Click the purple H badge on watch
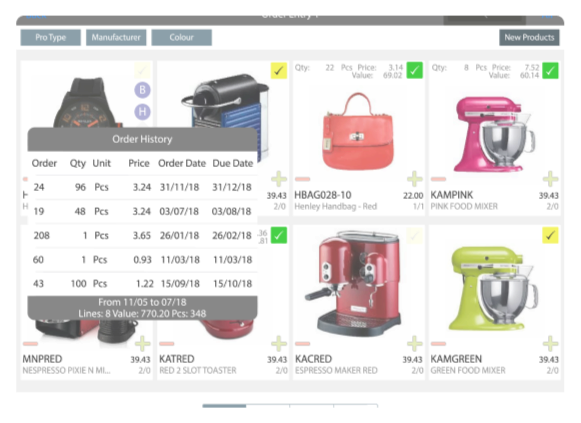Viewport: 581px width, 423px height. (142, 111)
